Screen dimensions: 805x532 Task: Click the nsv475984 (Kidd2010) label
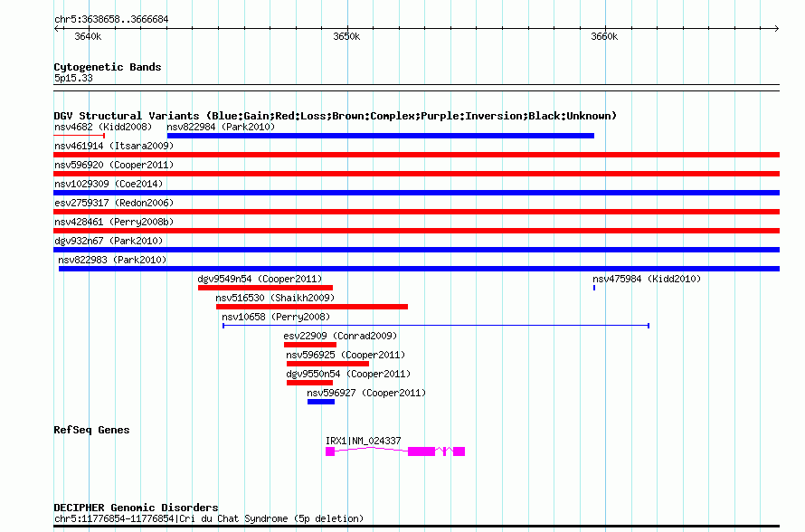click(647, 279)
